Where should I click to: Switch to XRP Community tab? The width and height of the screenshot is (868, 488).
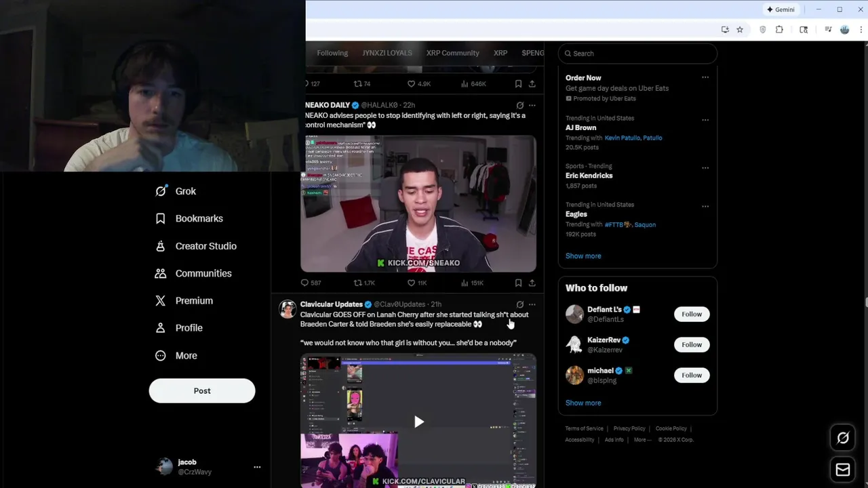click(x=452, y=53)
